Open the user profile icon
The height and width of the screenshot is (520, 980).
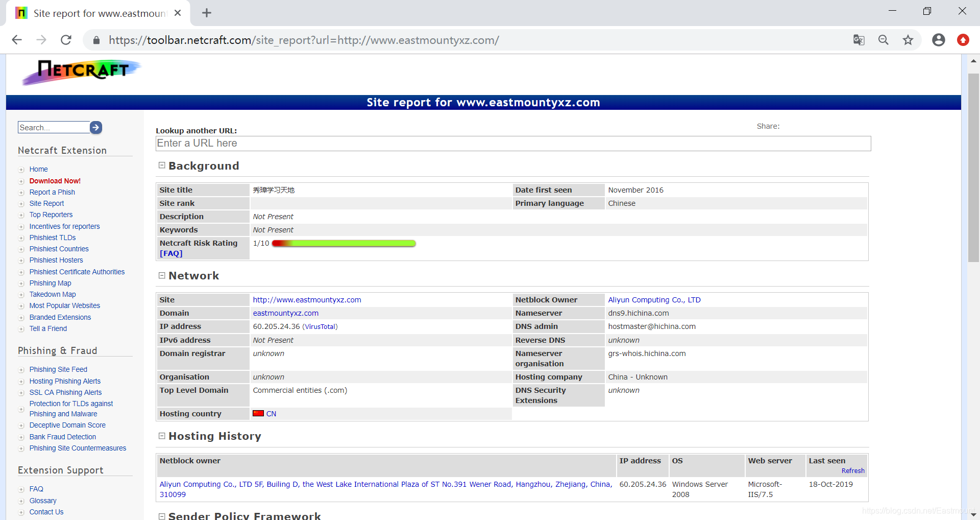point(939,40)
